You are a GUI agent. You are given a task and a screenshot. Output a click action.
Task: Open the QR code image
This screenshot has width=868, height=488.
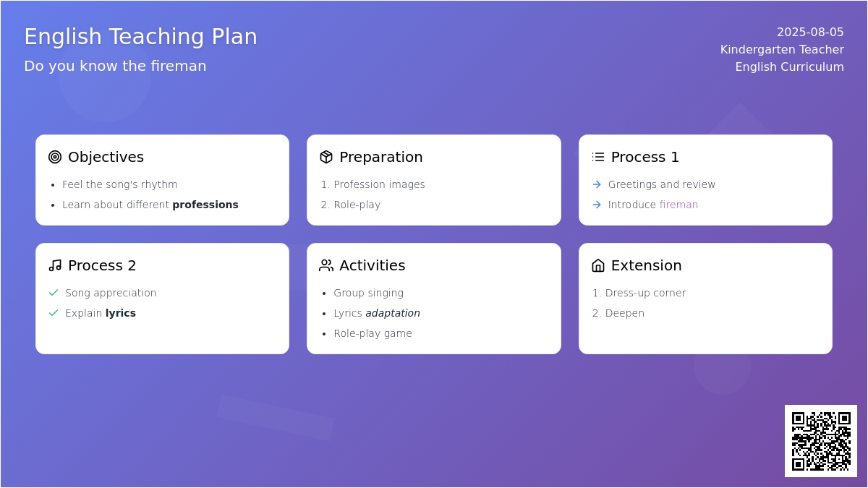pyautogui.click(x=821, y=441)
